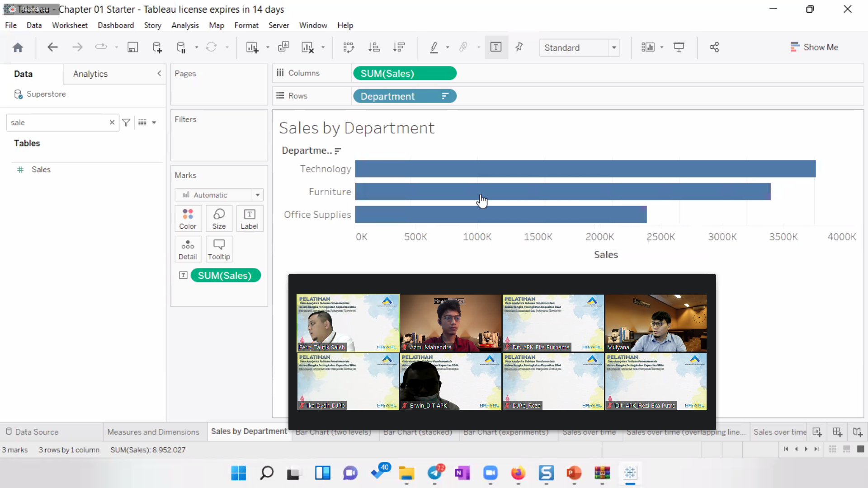Switch to Measures and Dimensions sheet tab

coord(153,432)
